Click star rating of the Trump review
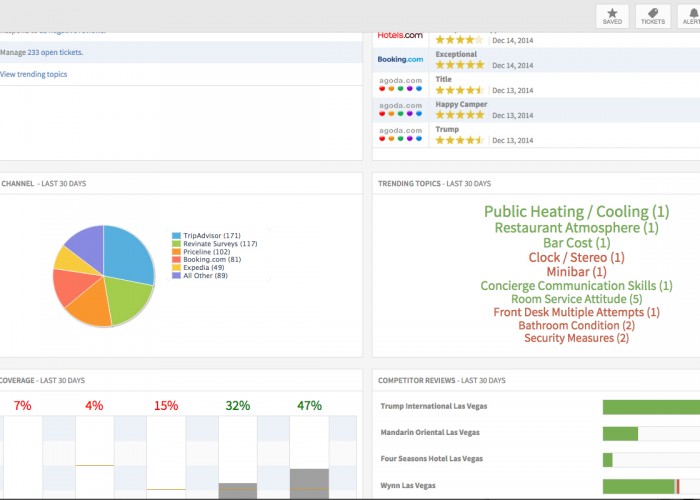Screen dimensions: 700x500 [x=460, y=140]
